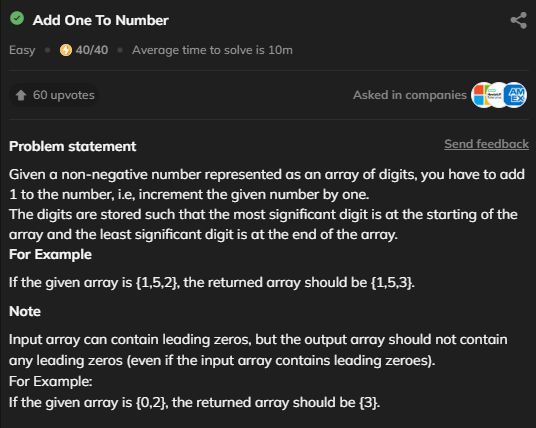Open the Microsoft company logo

coord(481,95)
